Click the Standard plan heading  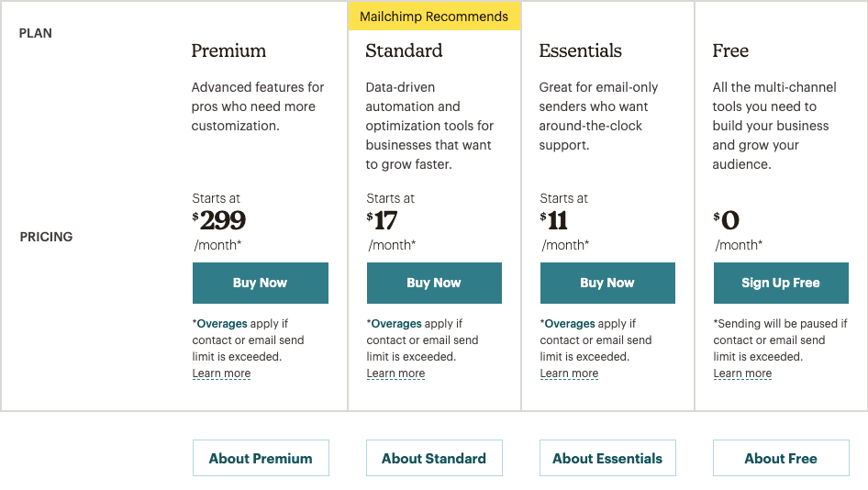point(404,50)
